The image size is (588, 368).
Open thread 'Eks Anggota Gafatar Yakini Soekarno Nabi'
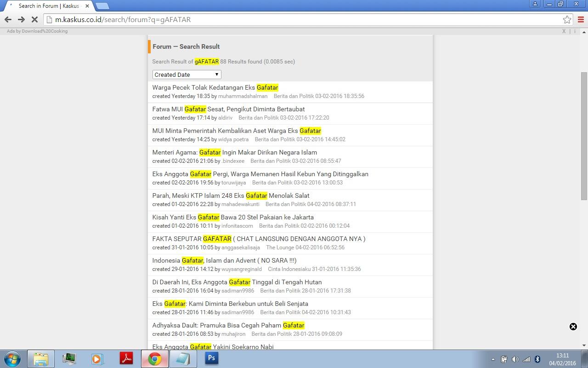pos(213,346)
